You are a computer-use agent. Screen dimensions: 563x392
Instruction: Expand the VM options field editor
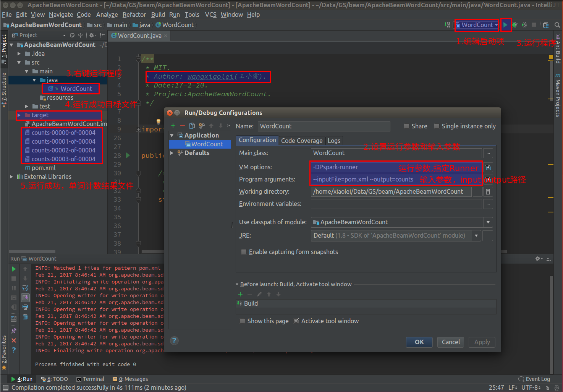[x=488, y=167]
